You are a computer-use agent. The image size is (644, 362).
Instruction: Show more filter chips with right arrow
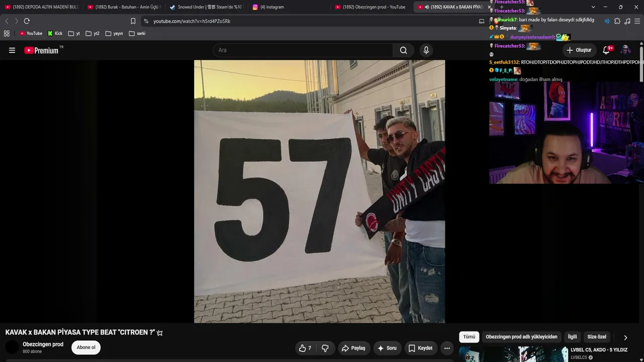[x=625, y=337]
